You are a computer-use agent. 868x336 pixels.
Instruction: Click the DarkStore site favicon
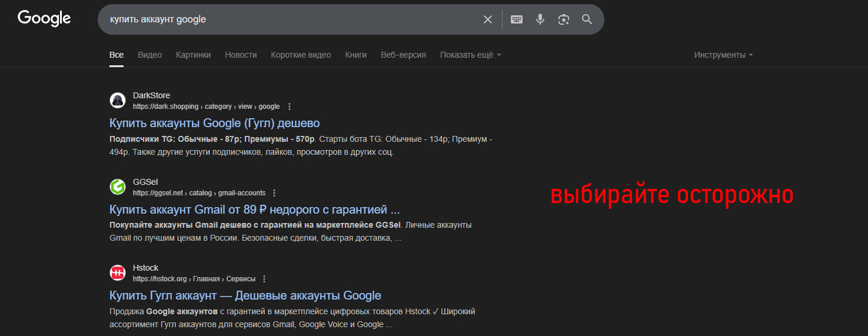118,101
